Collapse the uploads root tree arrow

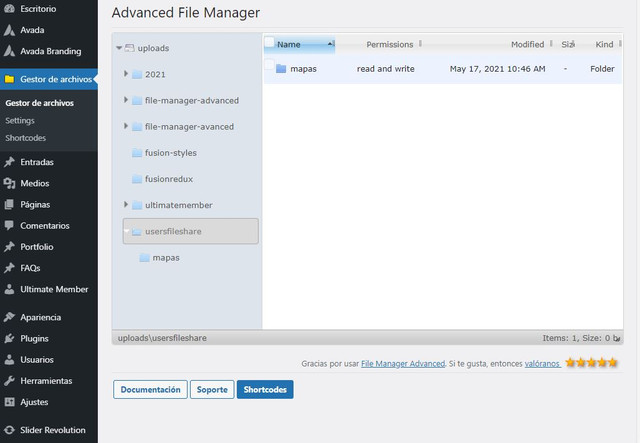[x=119, y=48]
